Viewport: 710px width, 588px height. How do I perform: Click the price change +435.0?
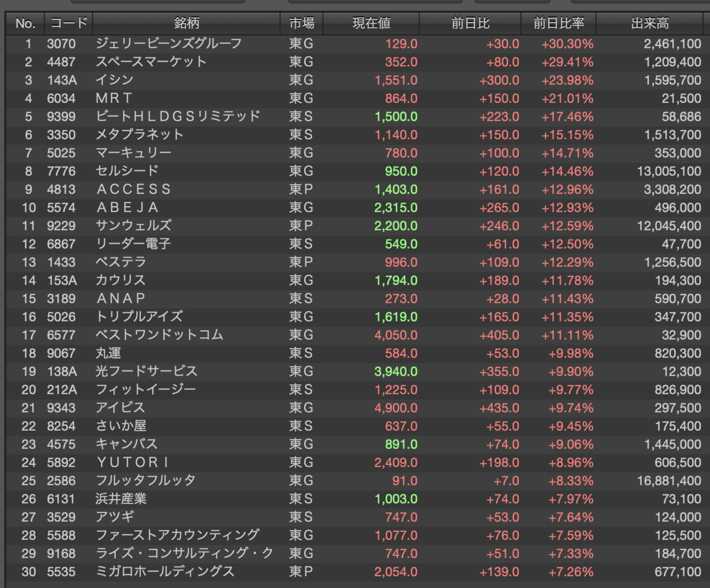[x=499, y=408]
